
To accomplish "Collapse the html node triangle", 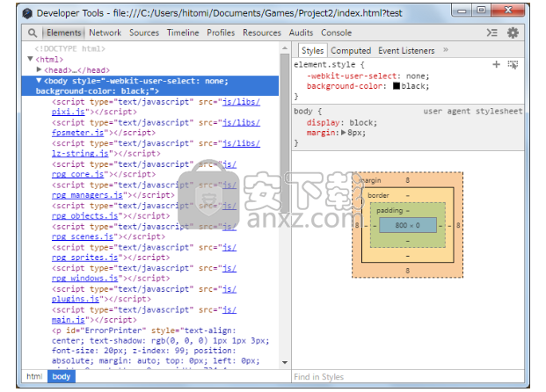I will [x=30, y=59].
